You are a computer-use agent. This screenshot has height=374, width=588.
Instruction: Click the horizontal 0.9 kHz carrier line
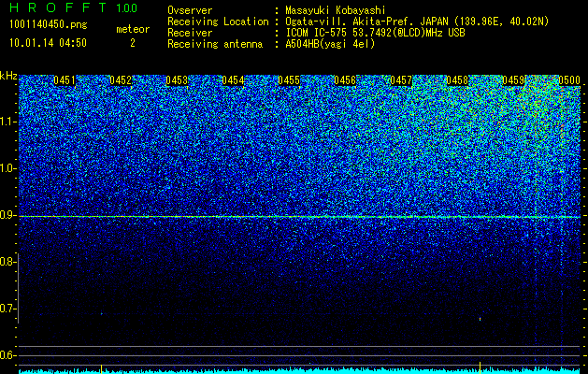[299, 217]
